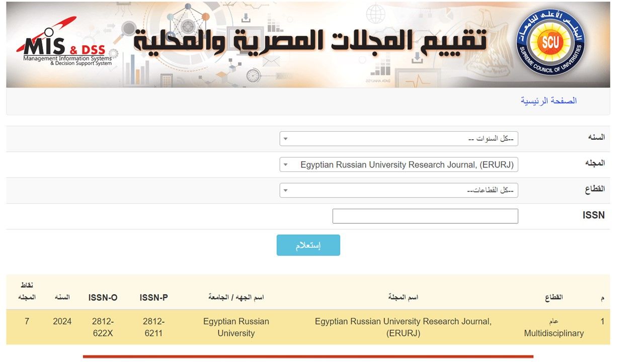Click inside the ISSN input field

coord(425,216)
